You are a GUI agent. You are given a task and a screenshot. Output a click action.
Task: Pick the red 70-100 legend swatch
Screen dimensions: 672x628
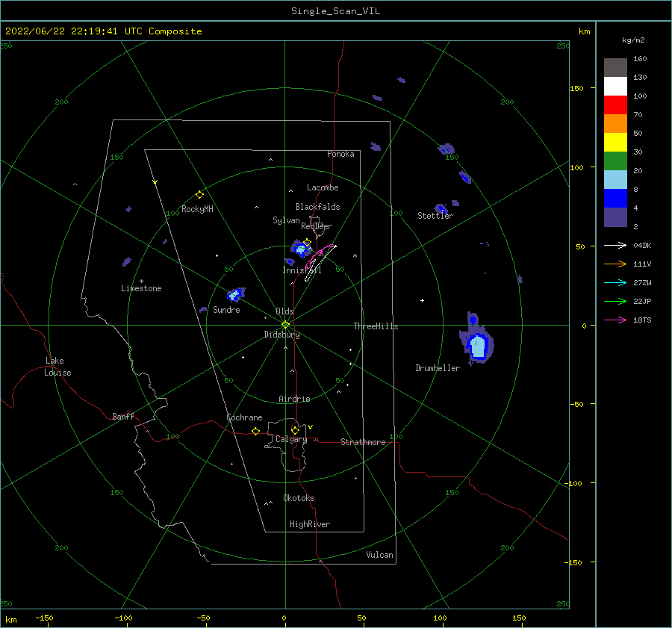pyautogui.click(x=615, y=105)
